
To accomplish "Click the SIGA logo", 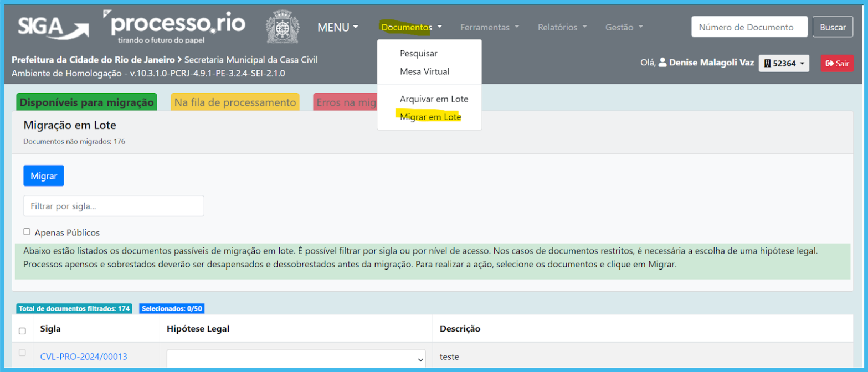I will 53,27.
